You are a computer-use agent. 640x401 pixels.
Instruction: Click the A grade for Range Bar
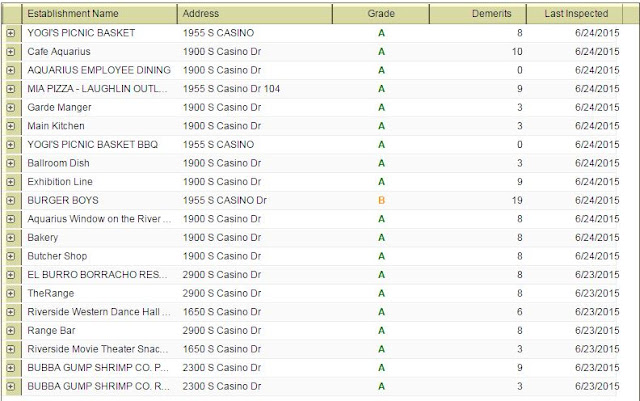click(381, 330)
